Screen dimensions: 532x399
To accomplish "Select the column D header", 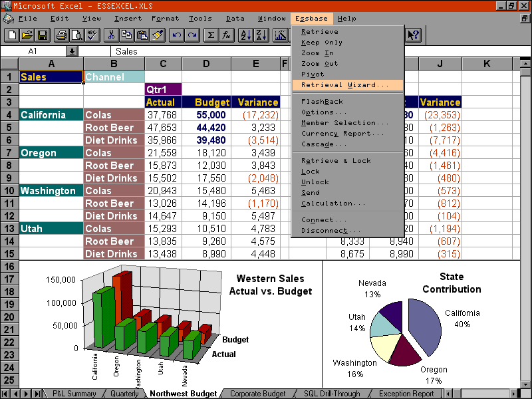I will click(206, 63).
